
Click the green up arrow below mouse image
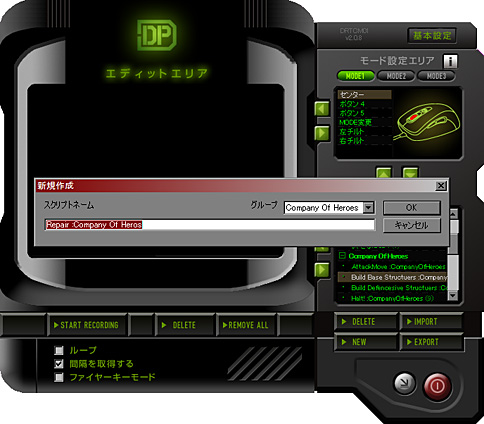(x=384, y=173)
